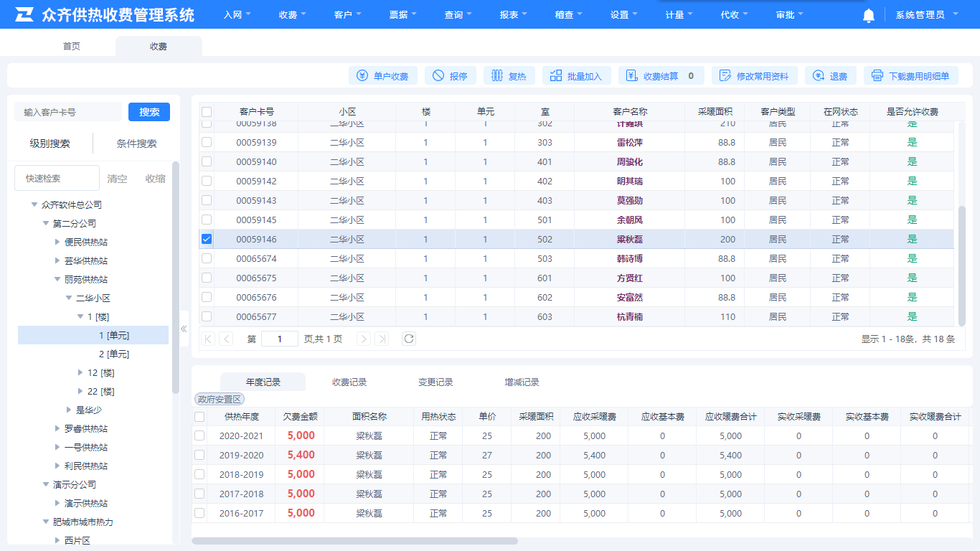Switch to the 变更记录 tab
Image resolution: width=980 pixels, height=551 pixels.
click(x=435, y=382)
